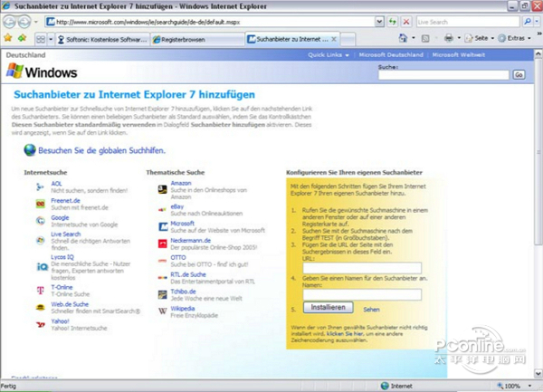Expand the zoom level dropdown arrow
The height and width of the screenshot is (392, 543).
(x=529, y=386)
